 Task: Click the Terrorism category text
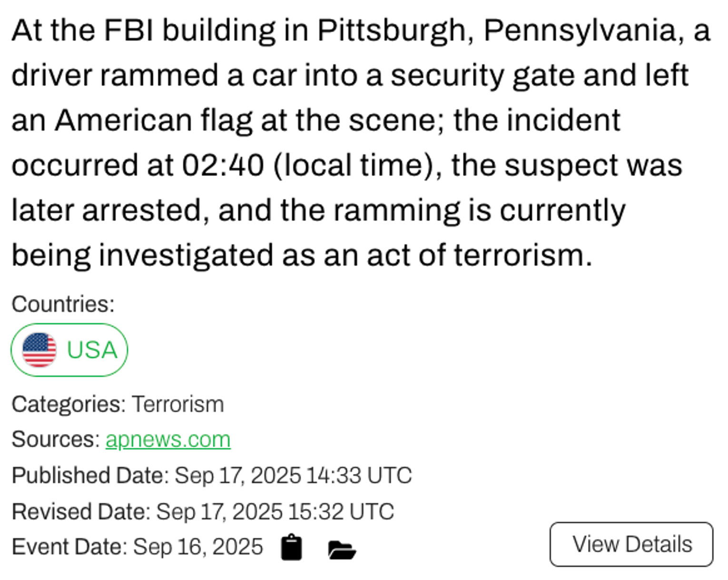click(177, 405)
